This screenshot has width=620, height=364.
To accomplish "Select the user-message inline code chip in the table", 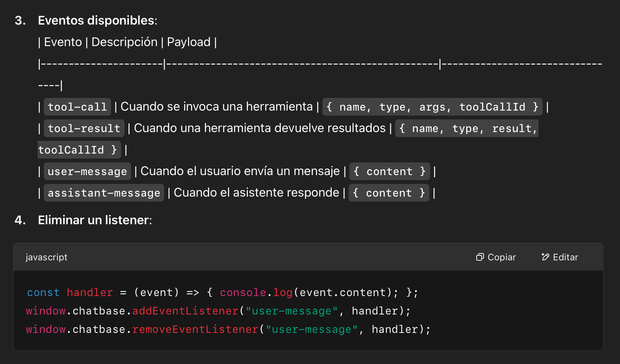I will point(87,171).
